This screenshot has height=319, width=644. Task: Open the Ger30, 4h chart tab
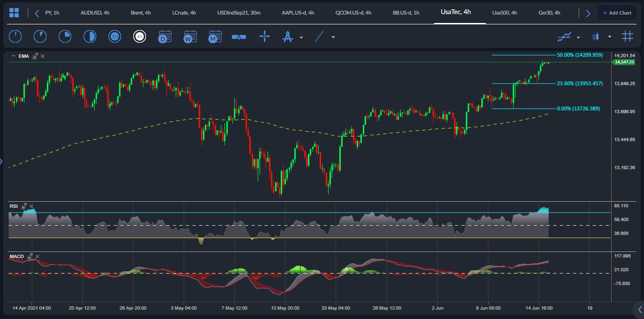[x=549, y=13]
